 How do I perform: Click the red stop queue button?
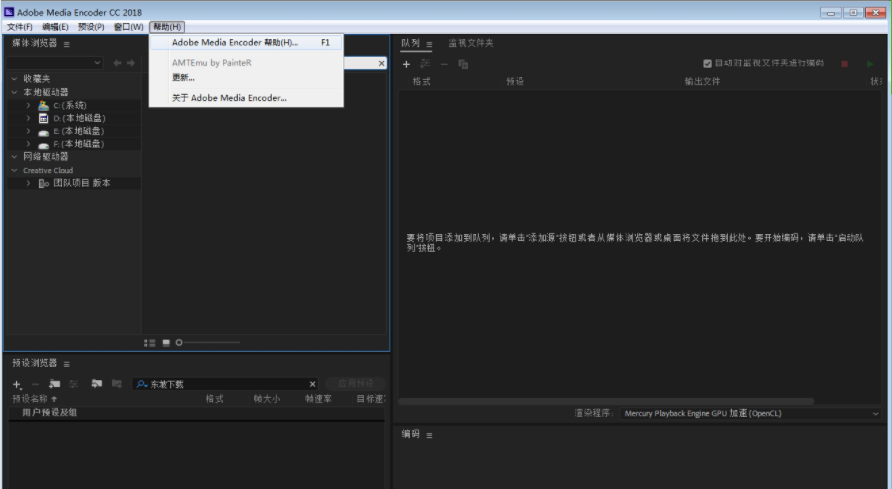(x=845, y=64)
